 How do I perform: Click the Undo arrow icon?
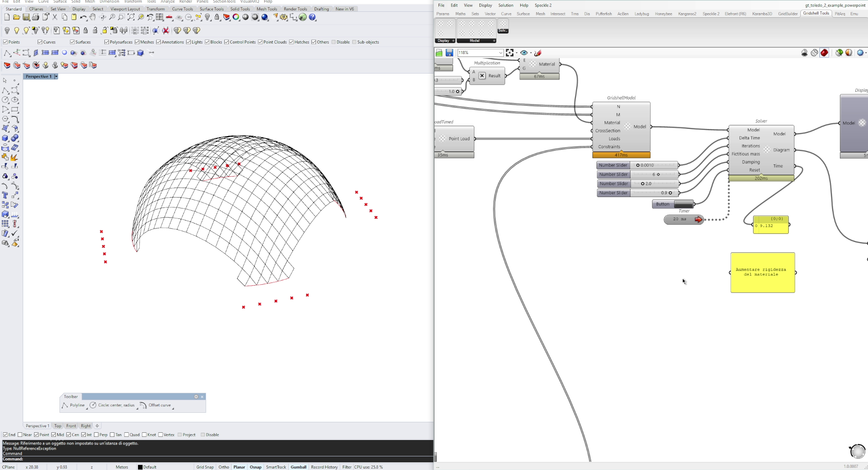point(84,17)
